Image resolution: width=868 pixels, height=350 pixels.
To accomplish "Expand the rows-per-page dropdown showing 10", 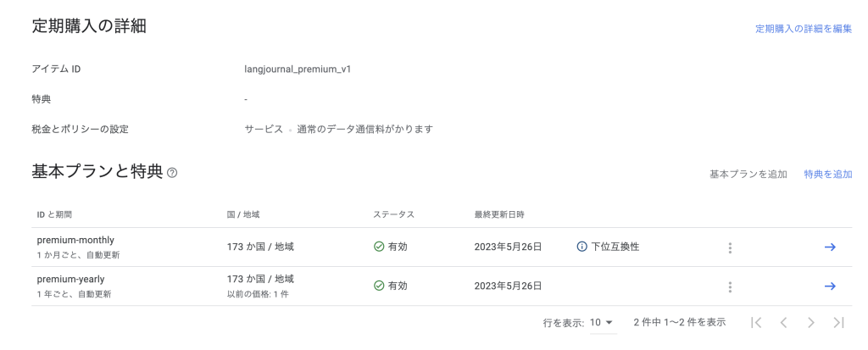I will (603, 322).
